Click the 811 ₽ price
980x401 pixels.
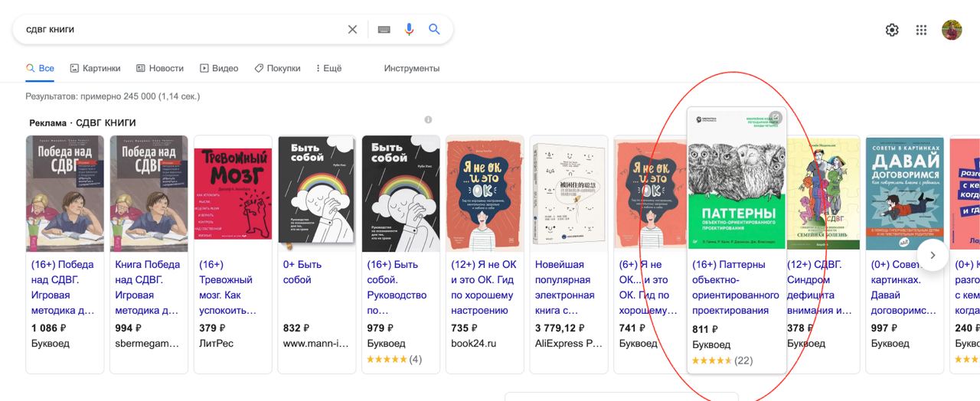pyautogui.click(x=705, y=329)
